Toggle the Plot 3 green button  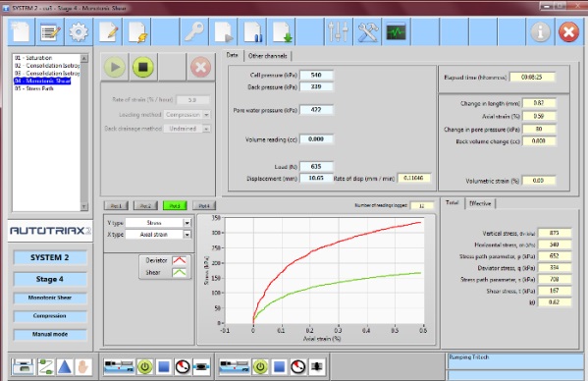175,206
